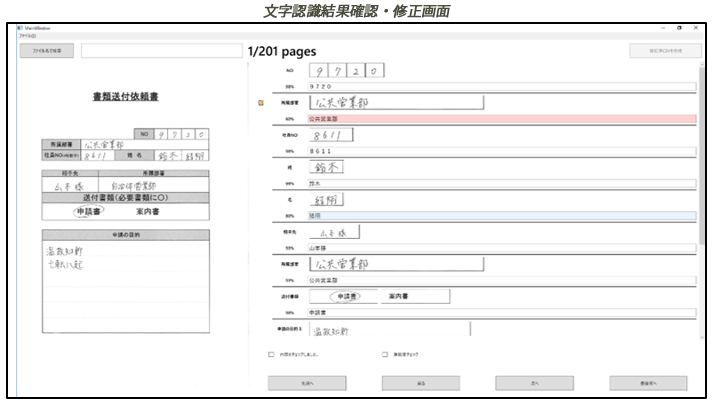The image size is (714, 400).
Task: Go to the first page with 先頭へ
Action: [x=307, y=383]
